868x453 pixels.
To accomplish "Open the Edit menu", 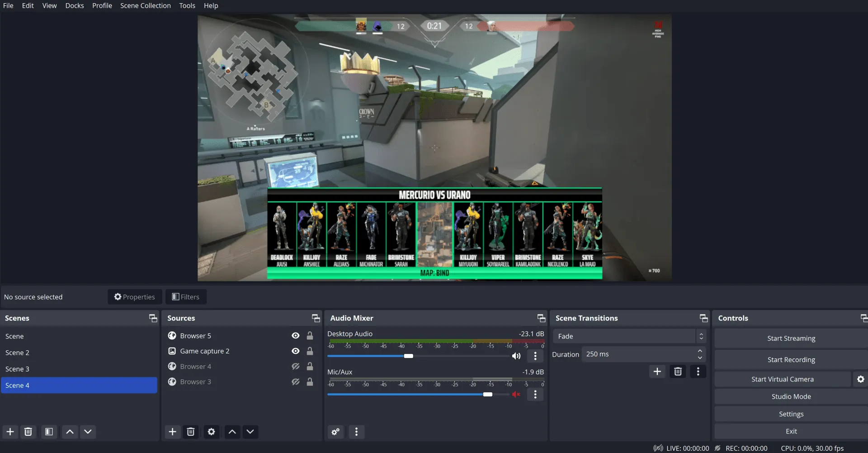I will click(x=28, y=5).
